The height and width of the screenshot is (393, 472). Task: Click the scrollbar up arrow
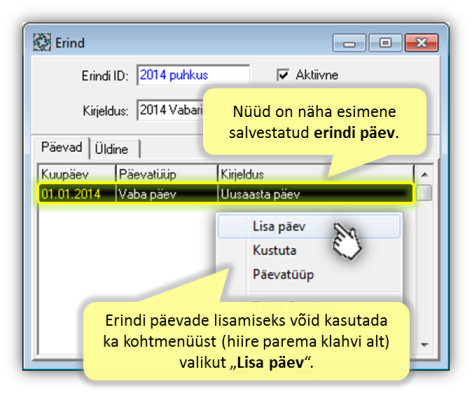tap(424, 174)
